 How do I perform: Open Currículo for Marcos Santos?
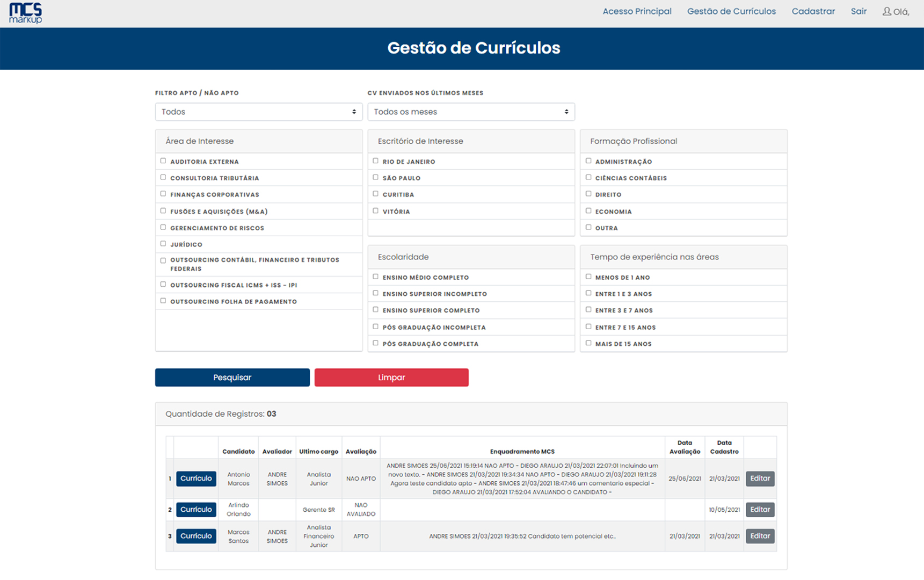pyautogui.click(x=196, y=536)
